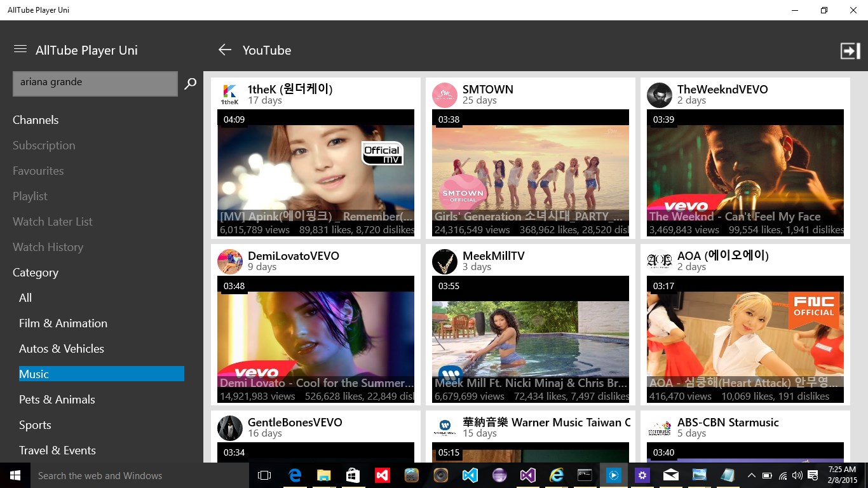Screen dimensions: 868x488
Task: Open 1theK channel avatar
Action: 230,95
